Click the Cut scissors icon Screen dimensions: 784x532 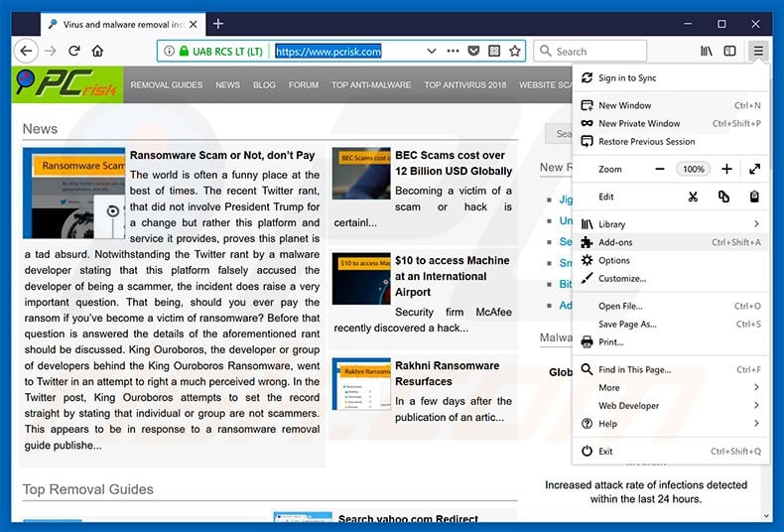click(x=693, y=197)
